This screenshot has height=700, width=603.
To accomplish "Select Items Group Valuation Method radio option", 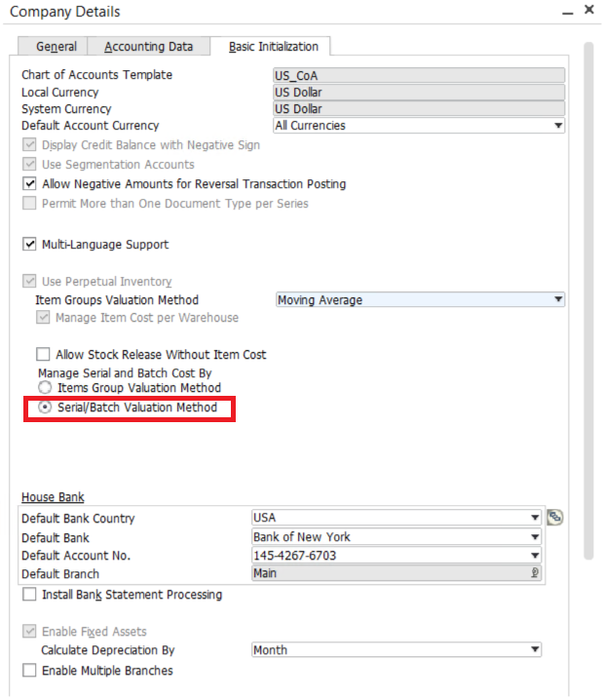I will point(45,388).
